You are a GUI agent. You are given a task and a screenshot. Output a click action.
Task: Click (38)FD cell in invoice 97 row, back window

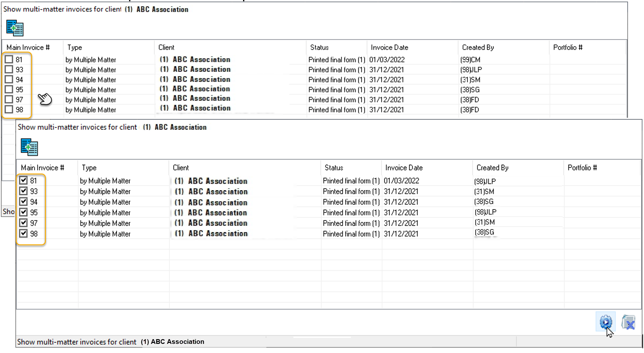[x=469, y=100]
